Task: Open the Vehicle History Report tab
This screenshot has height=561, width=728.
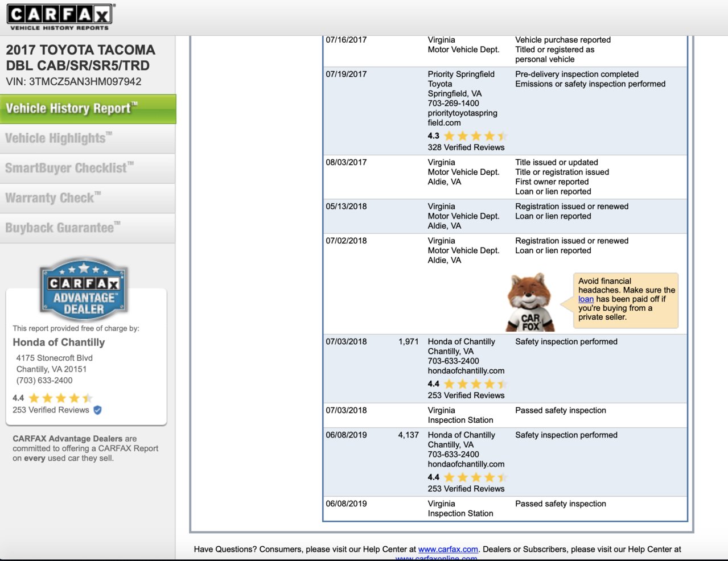Action: tap(88, 109)
